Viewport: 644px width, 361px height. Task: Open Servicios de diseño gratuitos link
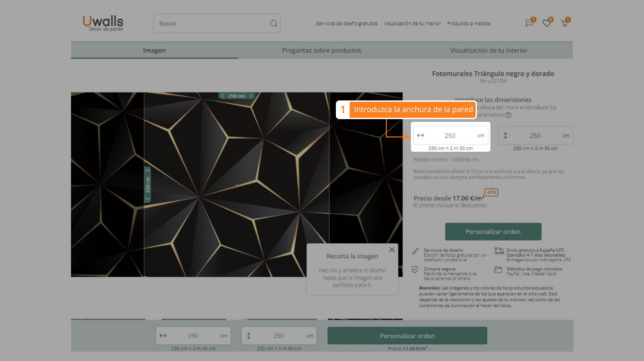(x=347, y=24)
